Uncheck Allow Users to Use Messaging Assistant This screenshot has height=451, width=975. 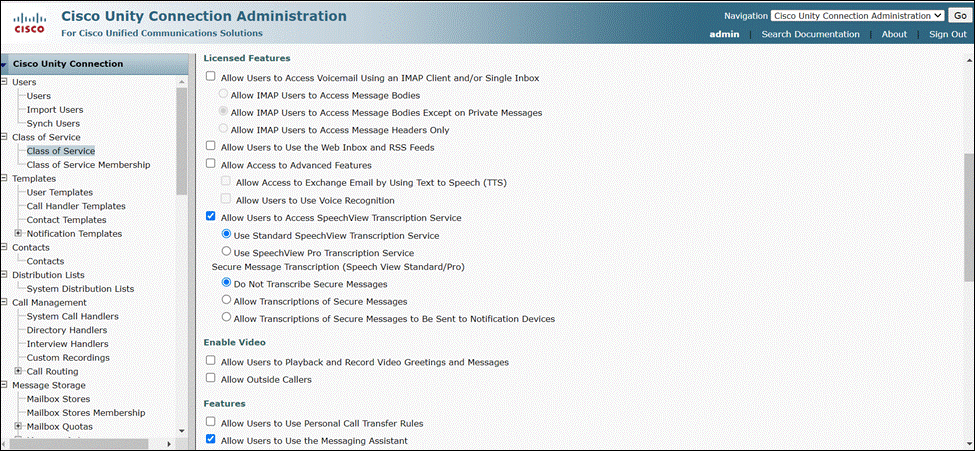click(x=210, y=440)
